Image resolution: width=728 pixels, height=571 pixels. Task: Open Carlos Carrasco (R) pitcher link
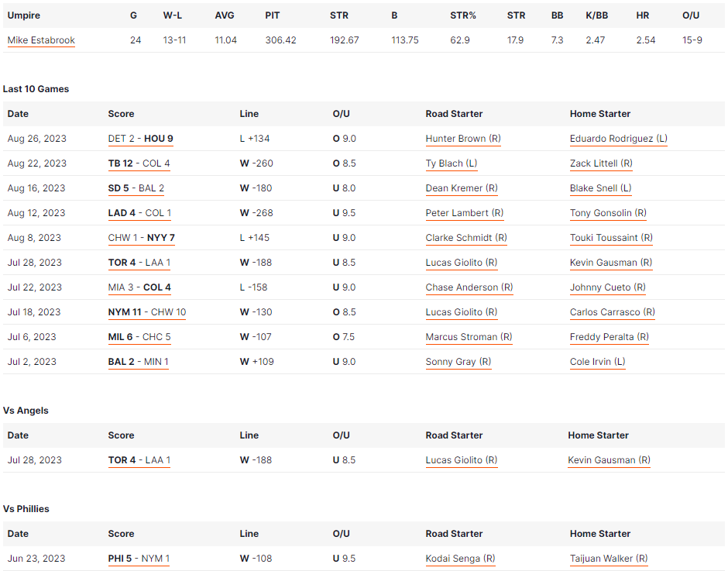613,312
